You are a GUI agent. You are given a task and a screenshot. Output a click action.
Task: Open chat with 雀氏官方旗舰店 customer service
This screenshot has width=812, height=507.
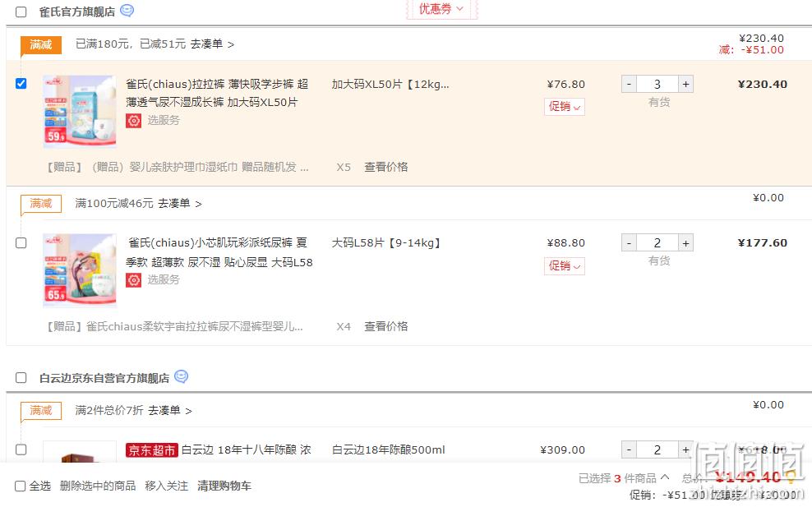pyautogui.click(x=127, y=11)
